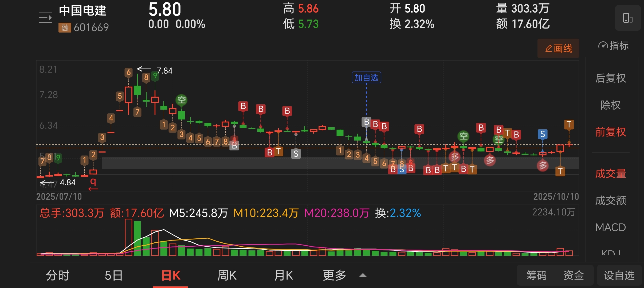The height and width of the screenshot is (288, 644).
Task: Click the 画线 draw line pencil button
Action: pyautogui.click(x=558, y=48)
